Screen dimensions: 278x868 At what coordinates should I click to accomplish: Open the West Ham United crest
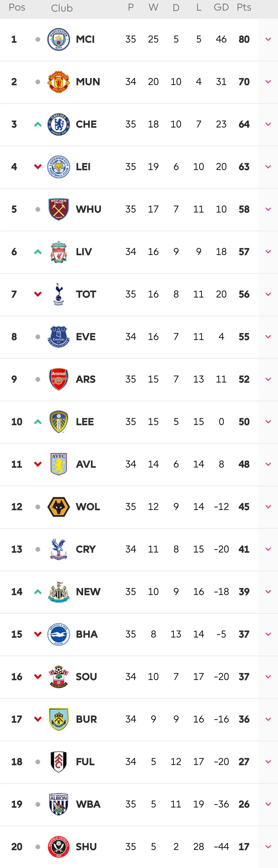coord(59,209)
